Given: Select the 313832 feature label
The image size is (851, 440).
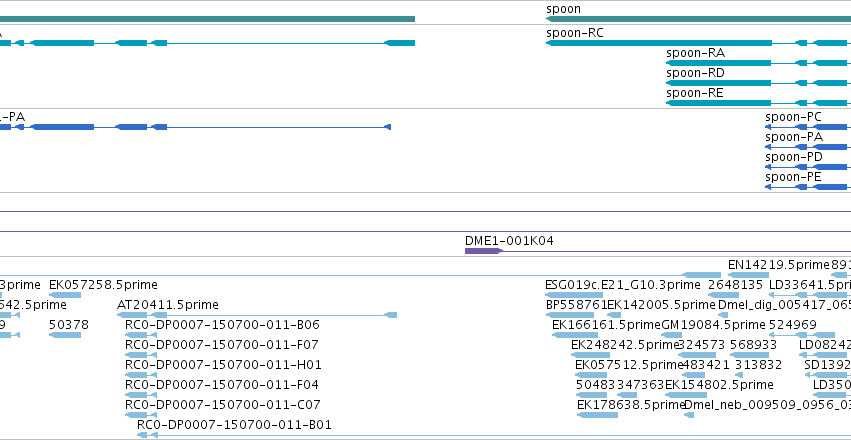Looking at the screenshot, I should click(x=759, y=365).
